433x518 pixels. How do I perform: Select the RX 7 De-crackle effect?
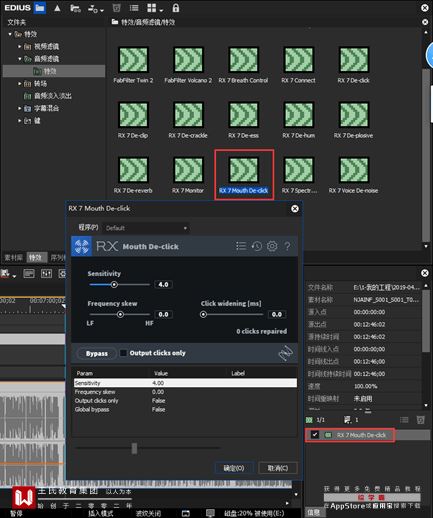pyautogui.click(x=188, y=120)
